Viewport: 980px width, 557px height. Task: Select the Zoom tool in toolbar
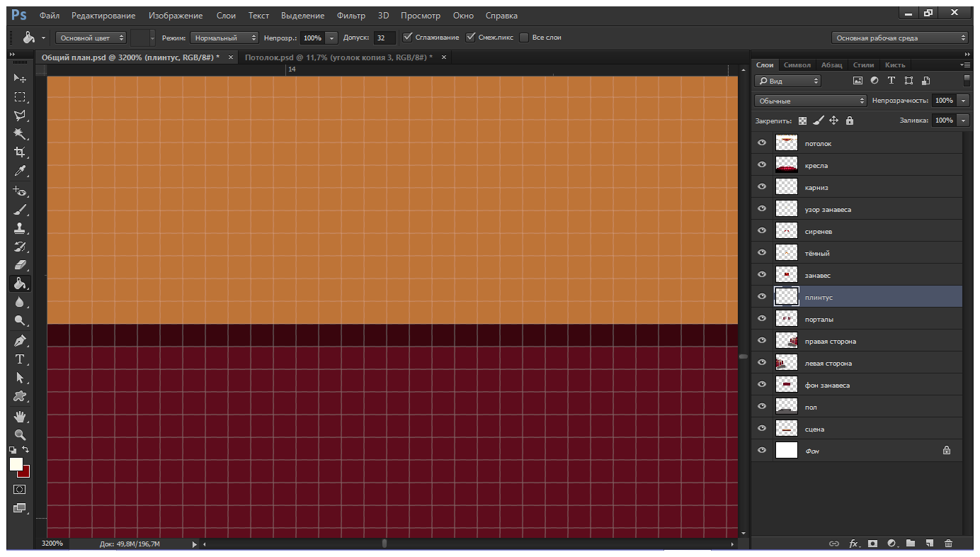tap(20, 434)
